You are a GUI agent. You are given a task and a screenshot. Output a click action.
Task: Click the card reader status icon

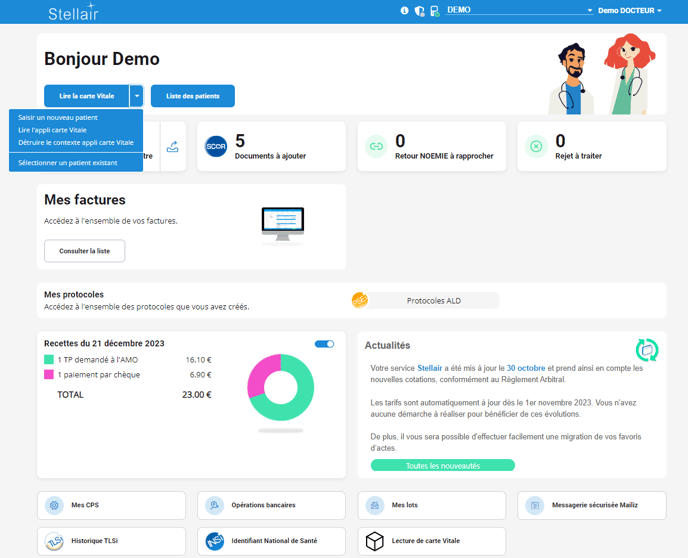point(434,11)
